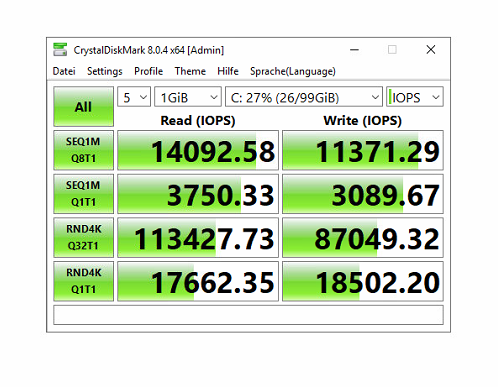Expand the test count dropdown showing 5
498x387 pixels.
click(x=134, y=97)
